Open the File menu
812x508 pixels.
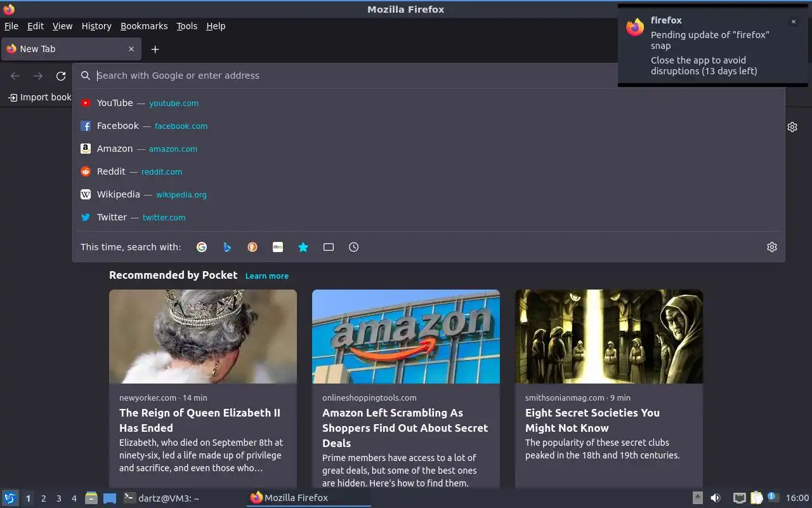11,26
